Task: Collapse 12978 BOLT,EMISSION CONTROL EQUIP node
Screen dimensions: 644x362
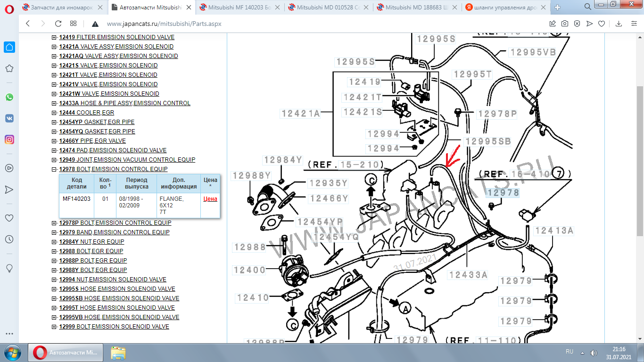Action: pos(54,169)
